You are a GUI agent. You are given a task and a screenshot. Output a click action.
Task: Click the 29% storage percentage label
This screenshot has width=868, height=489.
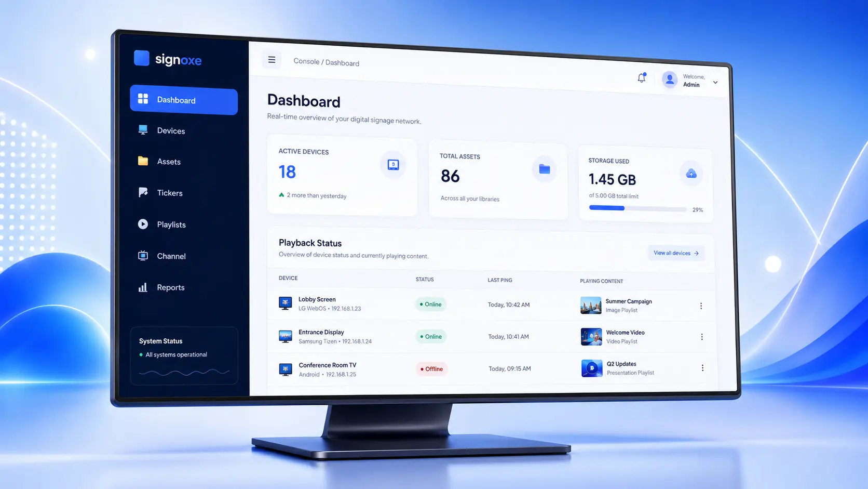(x=698, y=210)
